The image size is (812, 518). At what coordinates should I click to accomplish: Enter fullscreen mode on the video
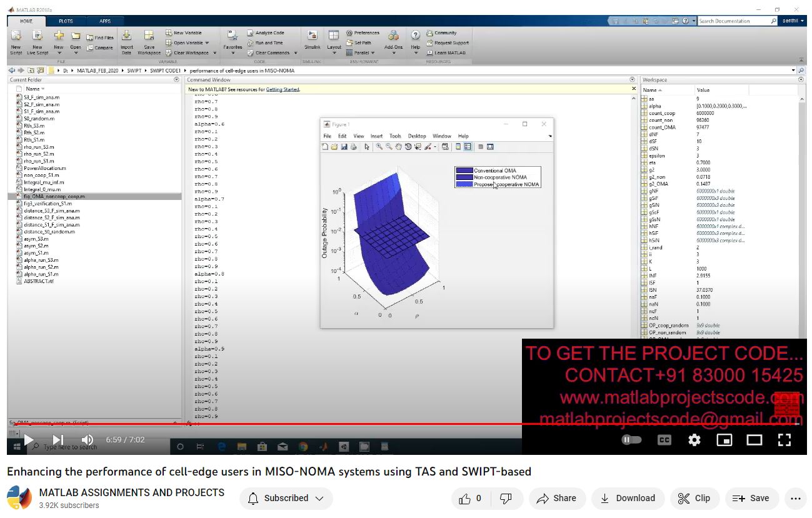[x=784, y=440]
